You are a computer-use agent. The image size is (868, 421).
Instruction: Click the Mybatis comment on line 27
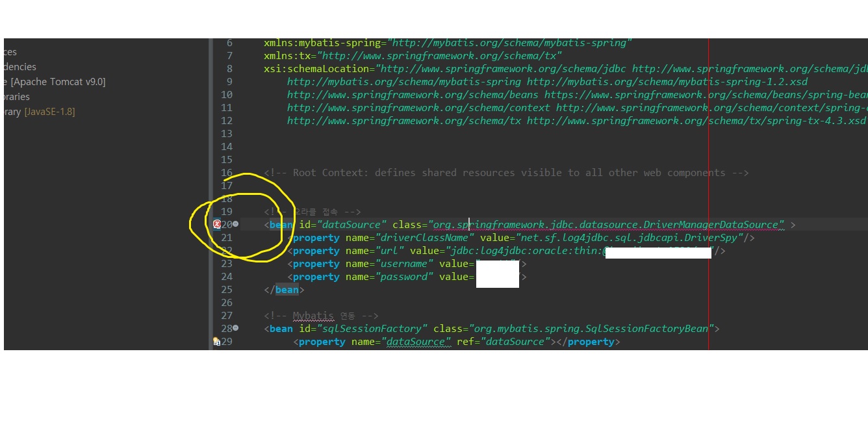click(x=321, y=316)
